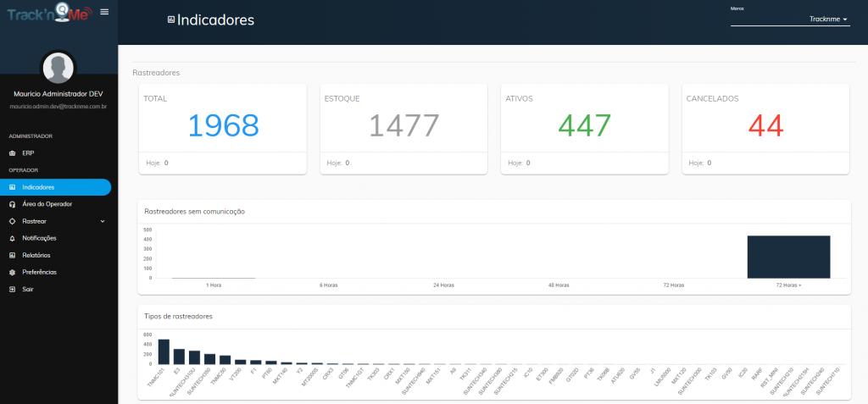Click the ERP briefcase icon
Viewport: 868px width, 404px height.
coord(12,153)
